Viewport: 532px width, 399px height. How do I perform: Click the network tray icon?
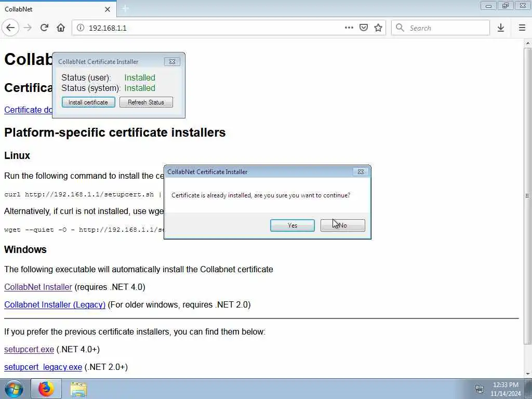point(480,389)
